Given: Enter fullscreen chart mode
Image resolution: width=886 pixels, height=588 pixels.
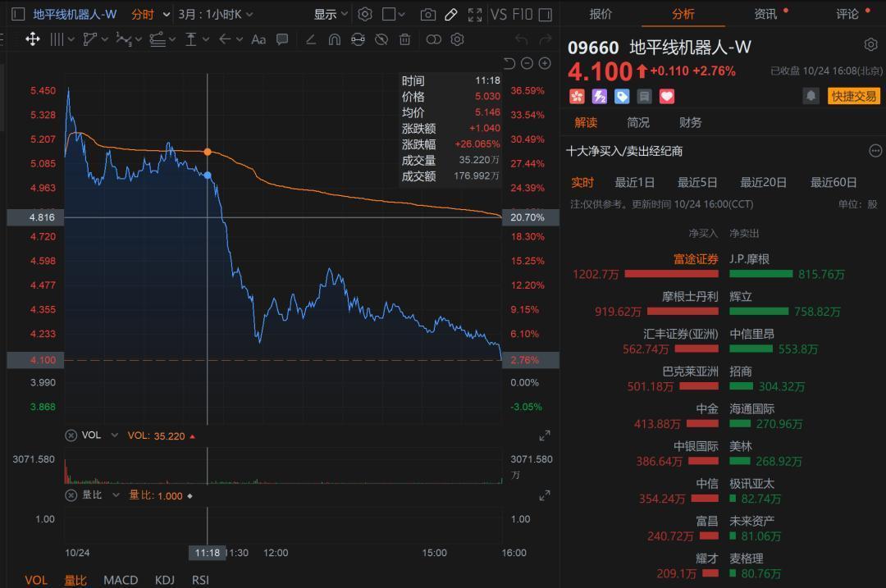Looking at the screenshot, I should 474,14.
